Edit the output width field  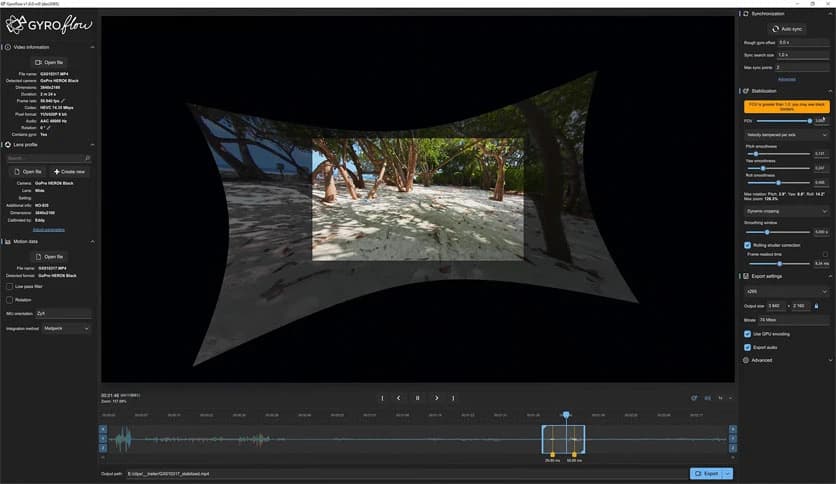777,306
